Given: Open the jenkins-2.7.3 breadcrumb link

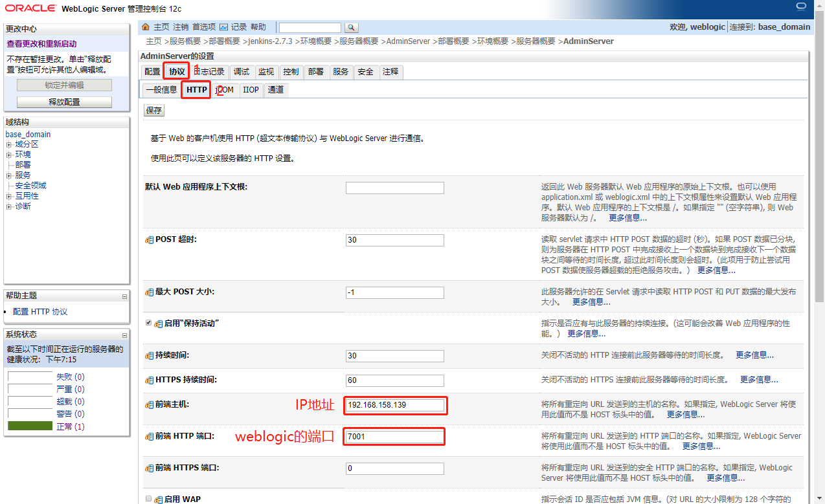Looking at the screenshot, I should (x=271, y=41).
